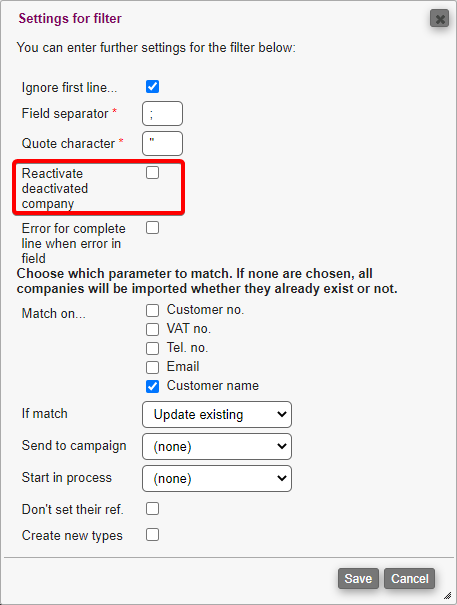The image size is (457, 605).
Task: Click the Quote character input box
Action: (x=162, y=144)
